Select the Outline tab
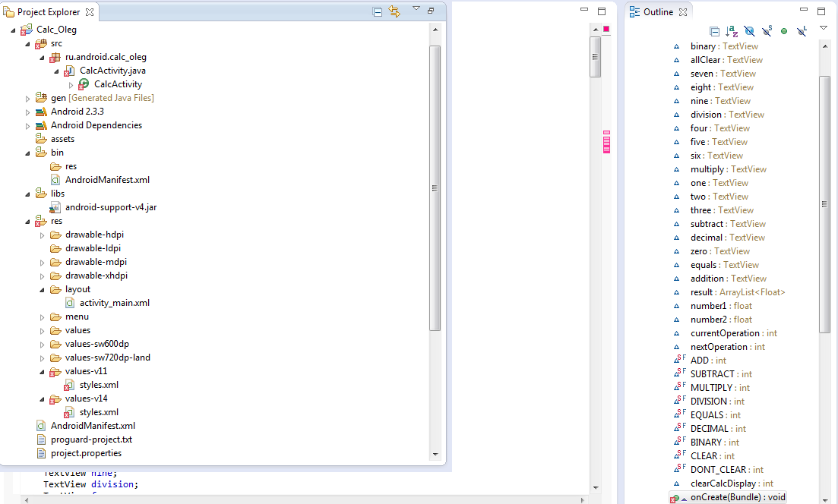The height and width of the screenshot is (504, 838). pos(659,11)
